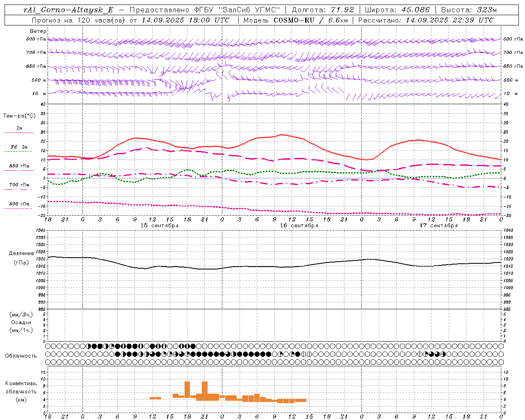
Task: Click the Рассчитано: 14.09.2025 22:39 UTC text
Action: pyautogui.click(x=426, y=20)
